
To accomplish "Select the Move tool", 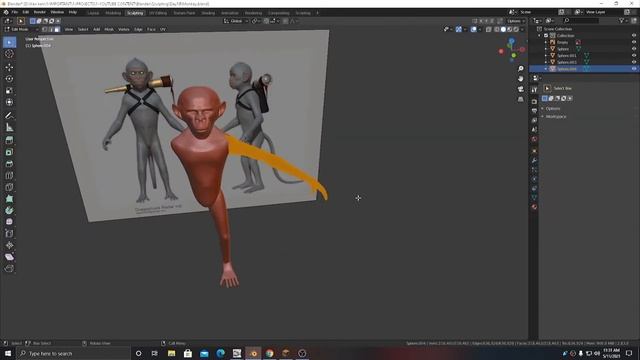I will (9, 67).
